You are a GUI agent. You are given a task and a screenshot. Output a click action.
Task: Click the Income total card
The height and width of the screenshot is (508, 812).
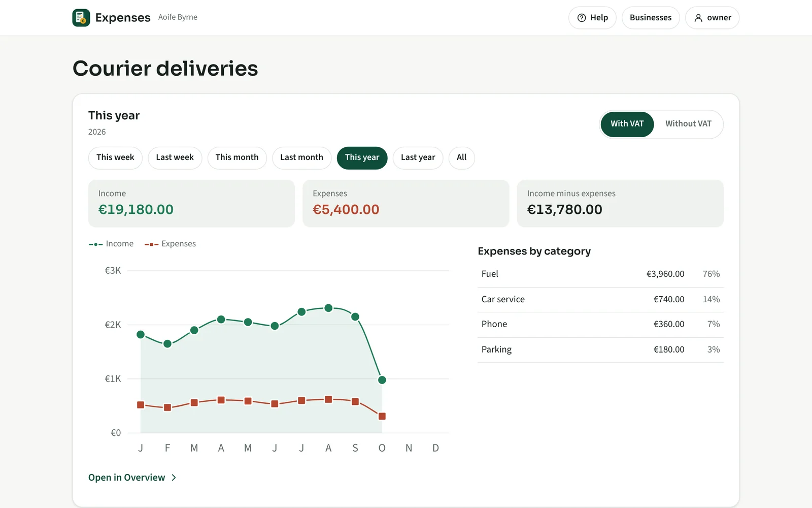click(191, 203)
